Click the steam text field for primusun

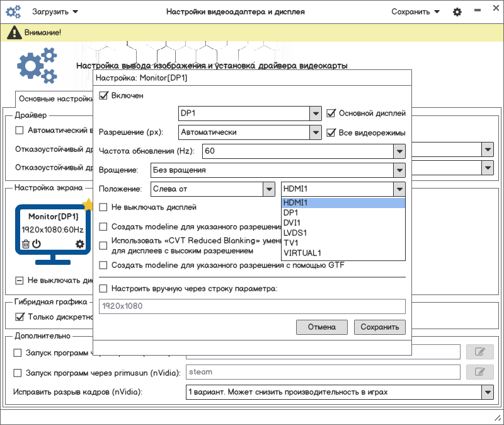[323, 372]
